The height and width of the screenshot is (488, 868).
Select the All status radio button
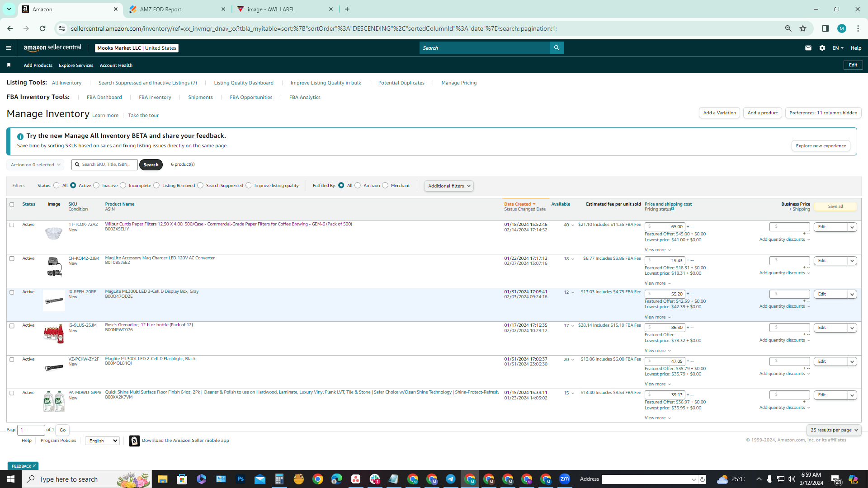(x=57, y=185)
